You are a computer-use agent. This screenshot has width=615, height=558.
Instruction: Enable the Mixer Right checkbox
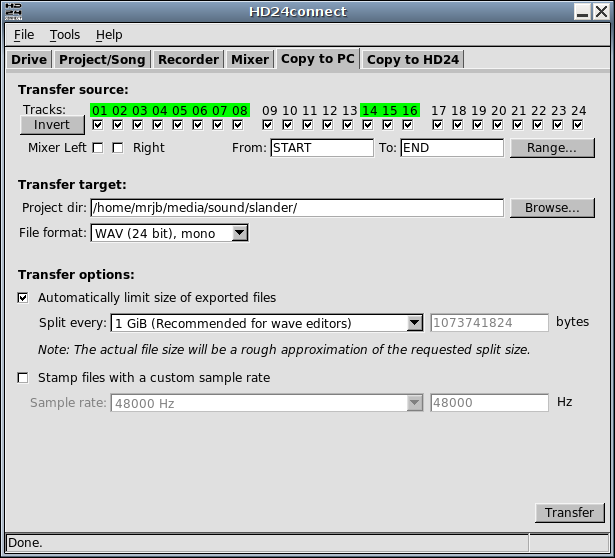117,148
